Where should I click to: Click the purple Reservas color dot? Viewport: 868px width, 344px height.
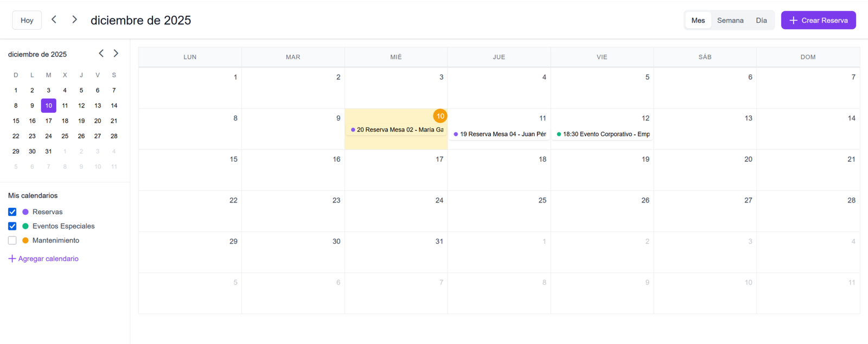[25, 212]
